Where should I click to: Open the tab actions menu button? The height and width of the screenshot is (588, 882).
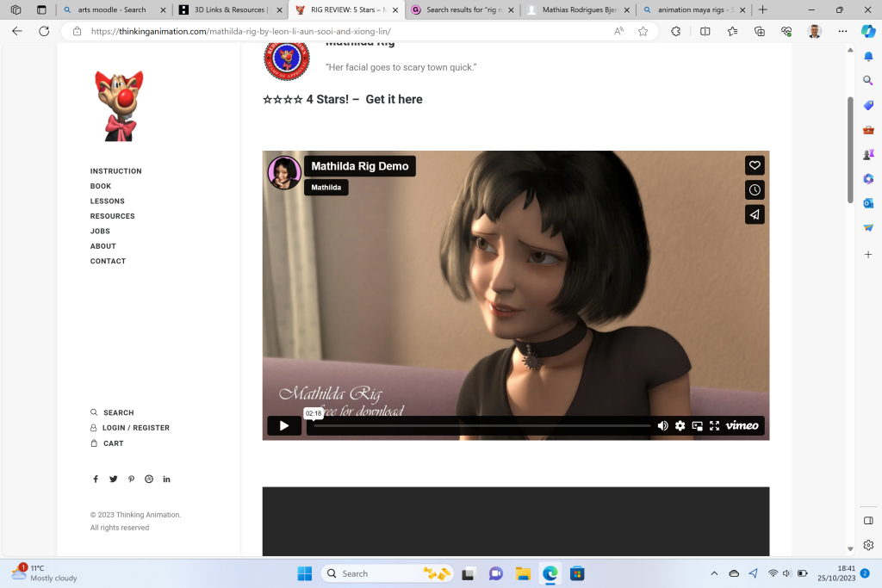coord(41,9)
